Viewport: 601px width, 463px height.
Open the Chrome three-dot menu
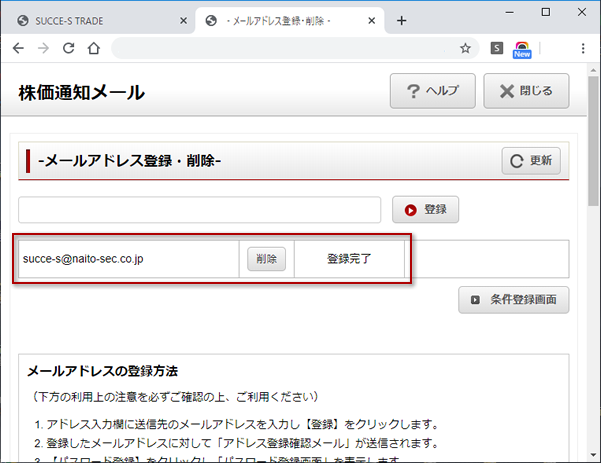pos(583,48)
